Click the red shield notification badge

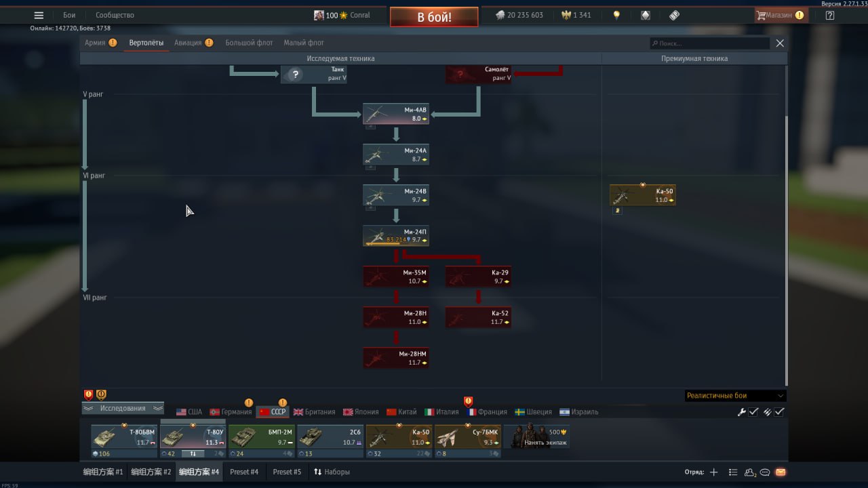(88, 394)
